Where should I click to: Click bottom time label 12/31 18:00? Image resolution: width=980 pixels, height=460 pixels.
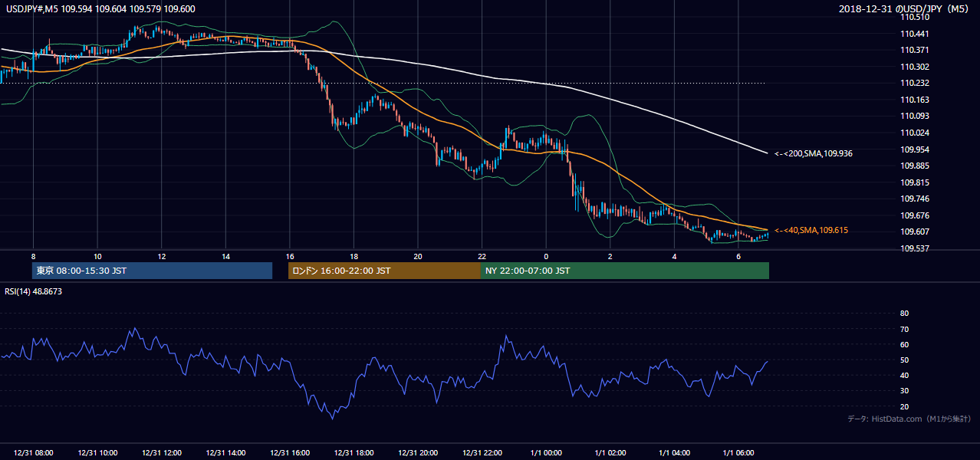(354, 453)
